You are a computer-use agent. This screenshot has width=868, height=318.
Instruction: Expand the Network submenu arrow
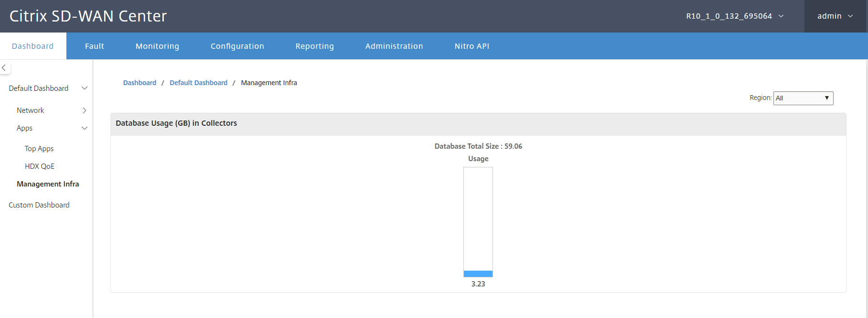pos(85,110)
